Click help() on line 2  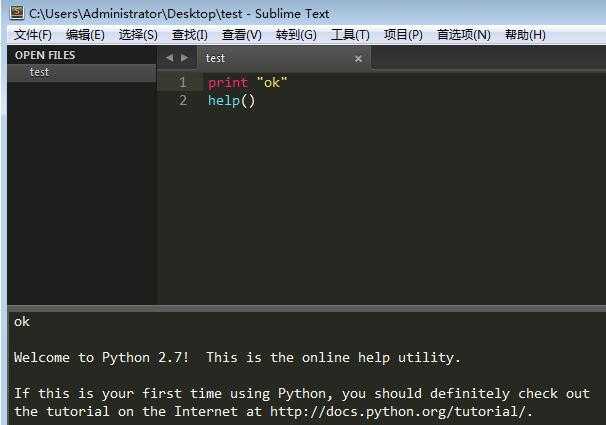tap(232, 101)
